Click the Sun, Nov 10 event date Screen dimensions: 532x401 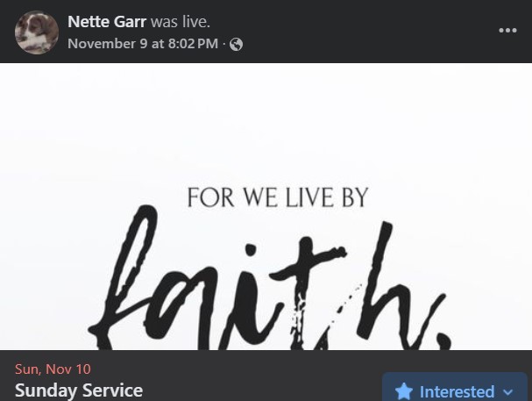[x=53, y=369]
